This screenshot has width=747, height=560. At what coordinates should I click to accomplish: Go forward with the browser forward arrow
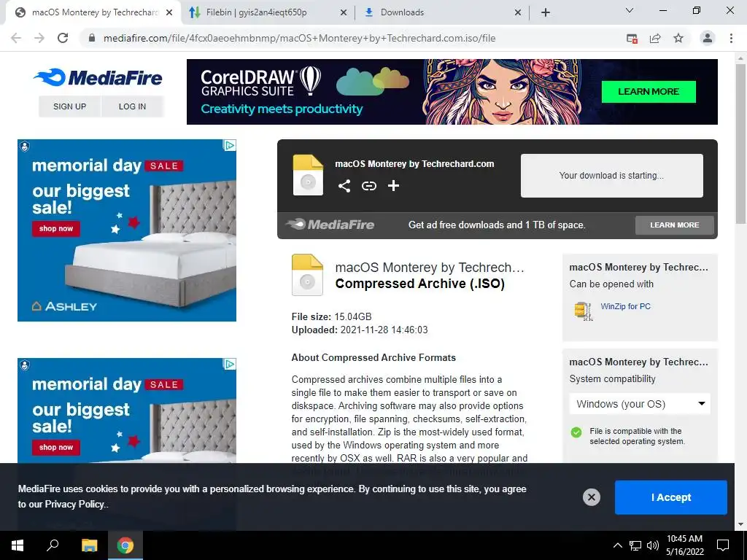pos(39,38)
